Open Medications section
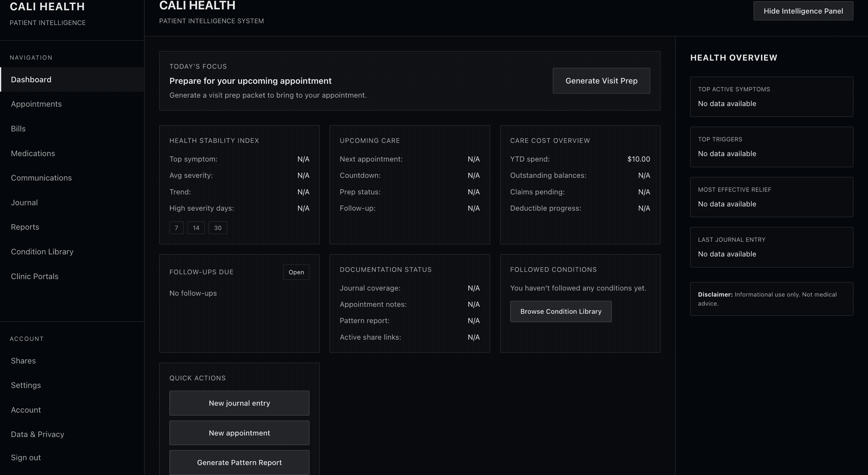Screen dimensions: 868x475 [x=33, y=153]
